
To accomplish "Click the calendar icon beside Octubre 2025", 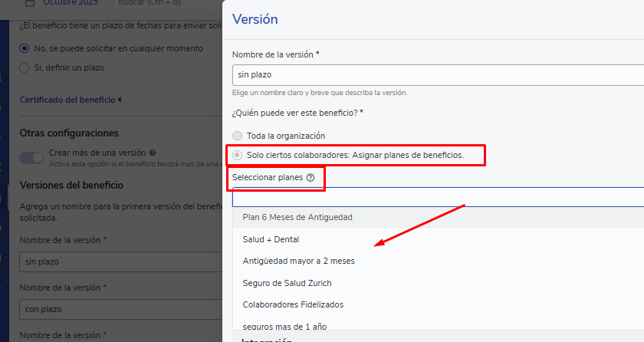I will pos(29,2).
